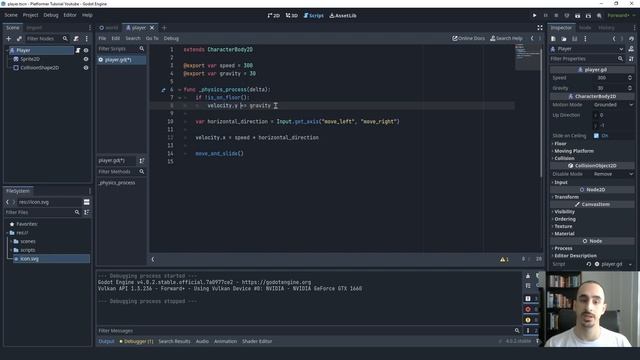Run the project with play button
The width and height of the screenshot is (640, 360).
point(534,16)
